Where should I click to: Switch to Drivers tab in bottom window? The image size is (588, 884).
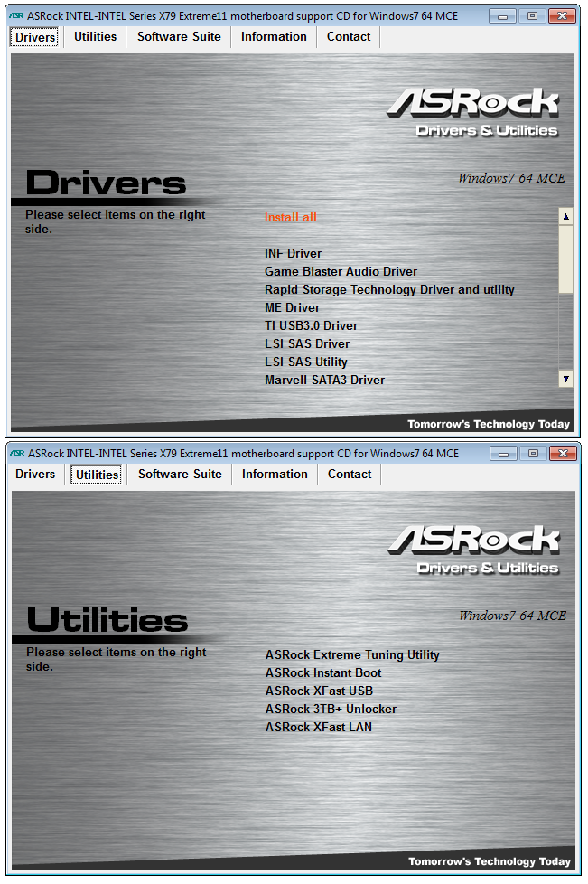[x=35, y=475]
